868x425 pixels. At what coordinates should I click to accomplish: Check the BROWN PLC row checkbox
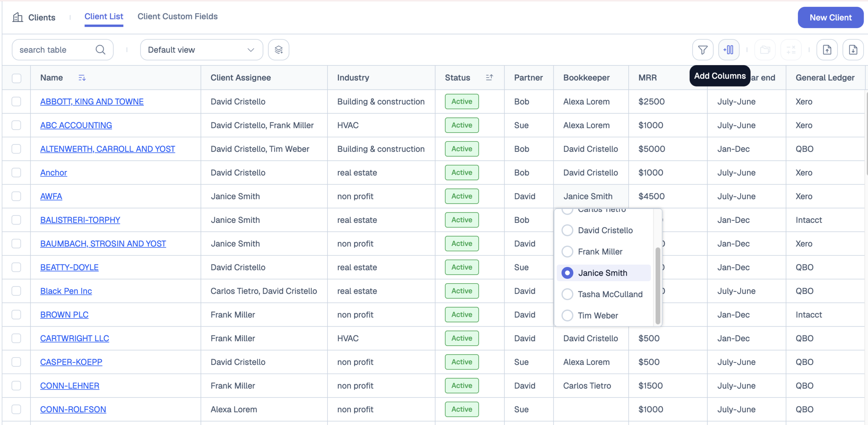[x=16, y=315]
